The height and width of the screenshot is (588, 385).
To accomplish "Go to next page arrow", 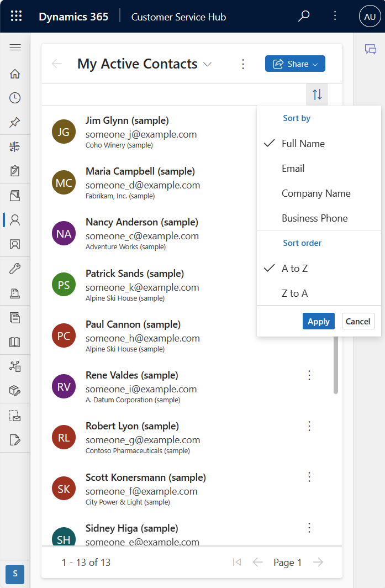I will point(318,562).
